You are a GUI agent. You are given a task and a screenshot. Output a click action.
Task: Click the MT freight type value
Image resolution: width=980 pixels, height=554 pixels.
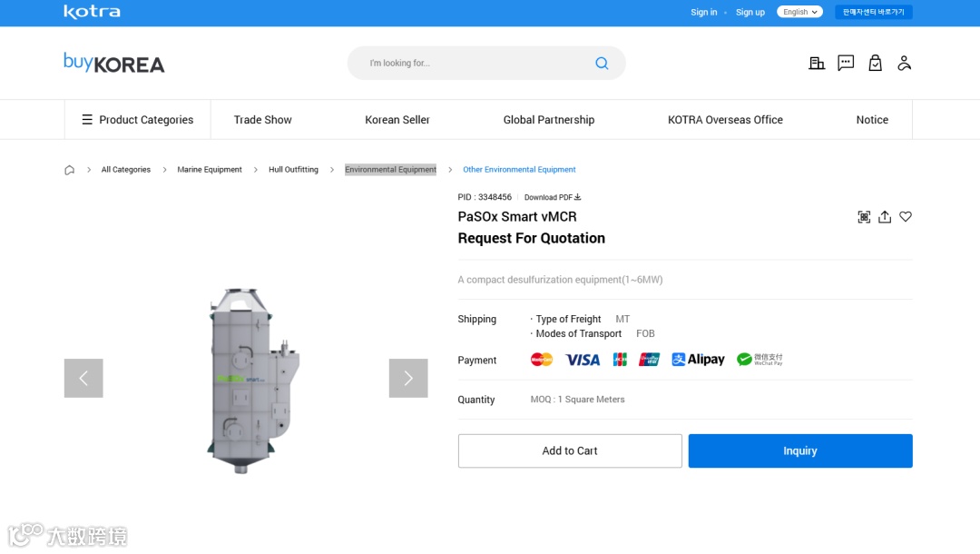[x=622, y=319]
